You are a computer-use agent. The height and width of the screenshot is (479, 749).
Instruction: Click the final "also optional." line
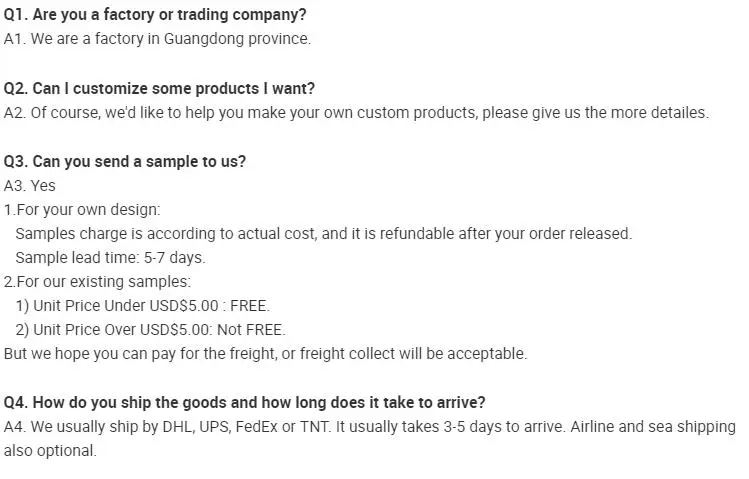click(50, 451)
